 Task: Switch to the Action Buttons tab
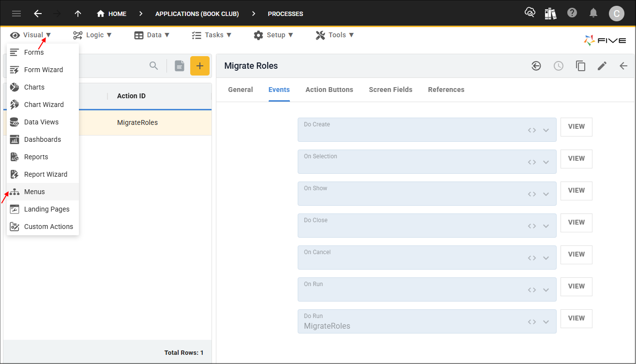(329, 90)
